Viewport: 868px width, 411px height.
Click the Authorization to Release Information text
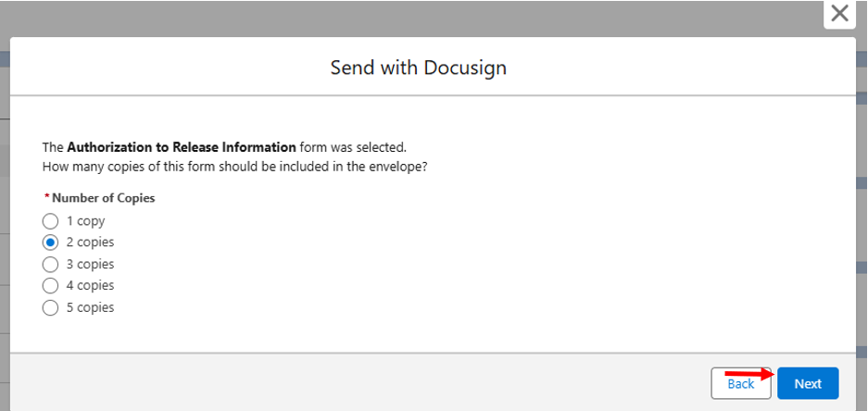182,148
